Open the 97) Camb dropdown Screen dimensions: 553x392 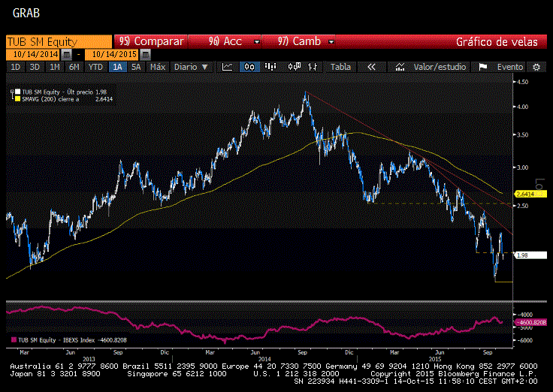point(306,41)
